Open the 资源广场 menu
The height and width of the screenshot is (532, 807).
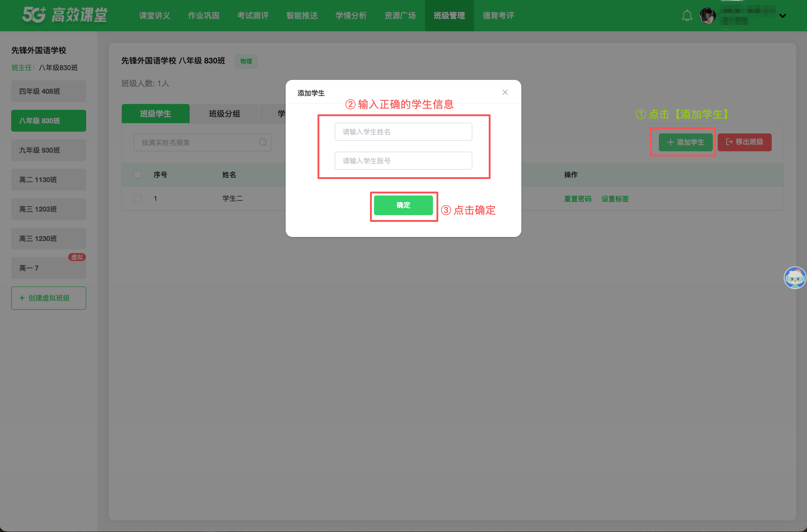[x=400, y=16]
